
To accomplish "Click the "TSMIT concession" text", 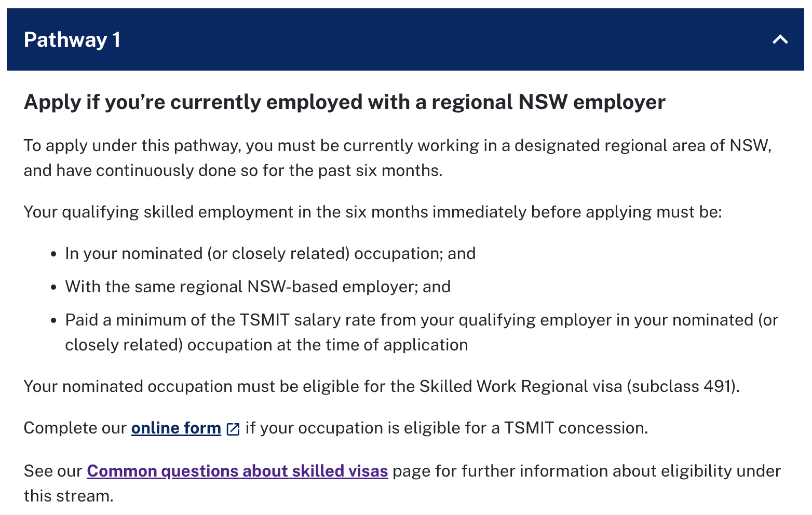I will pyautogui.click(x=576, y=428).
